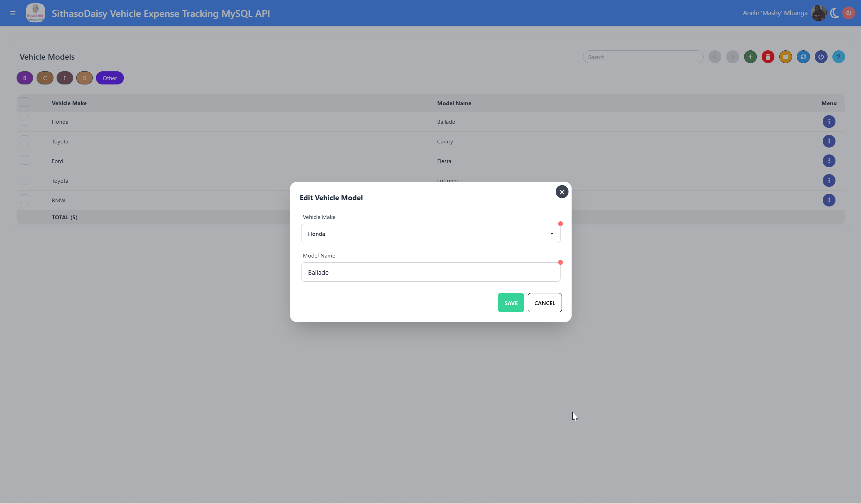Screen dimensions: 861x504
Task: Select the Ford Fiesta row checkbox
Action: point(24,160)
